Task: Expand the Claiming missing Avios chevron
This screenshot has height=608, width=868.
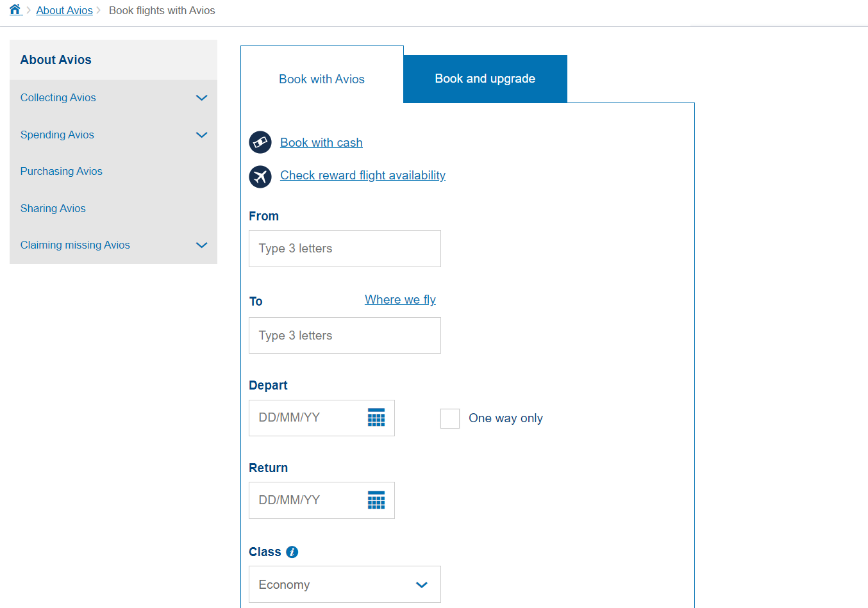Action: [202, 245]
